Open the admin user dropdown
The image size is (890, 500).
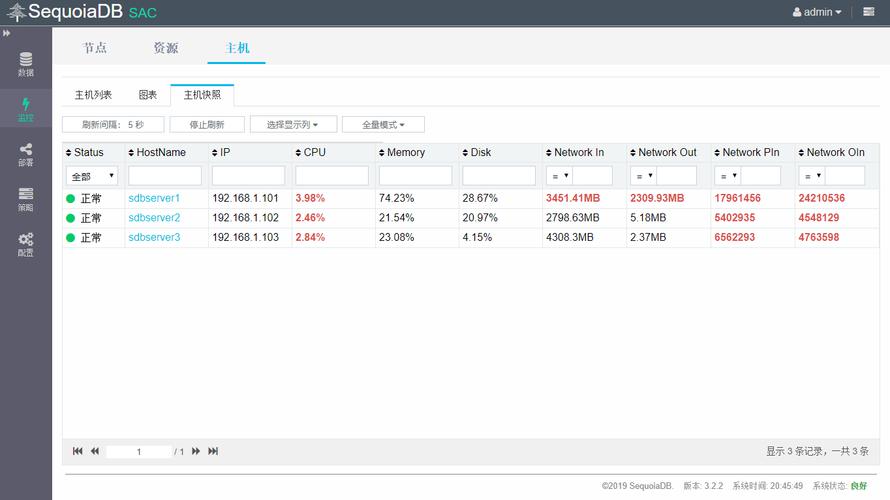[x=817, y=12]
